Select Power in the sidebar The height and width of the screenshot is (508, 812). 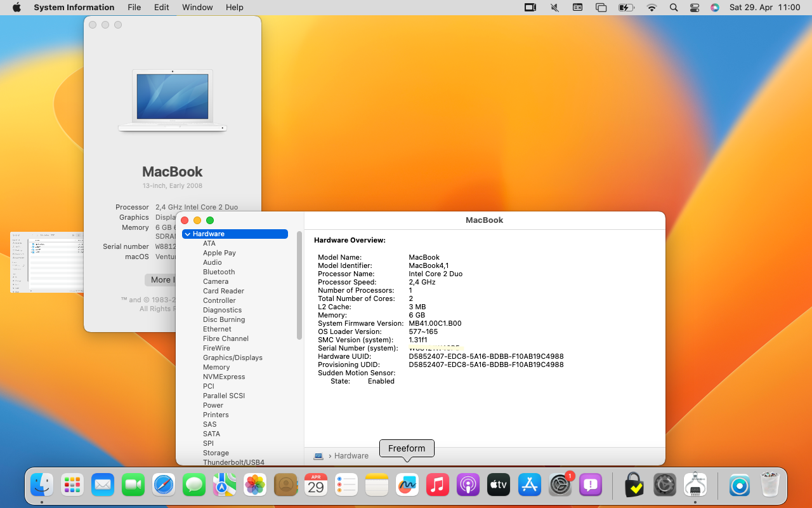pyautogui.click(x=213, y=406)
